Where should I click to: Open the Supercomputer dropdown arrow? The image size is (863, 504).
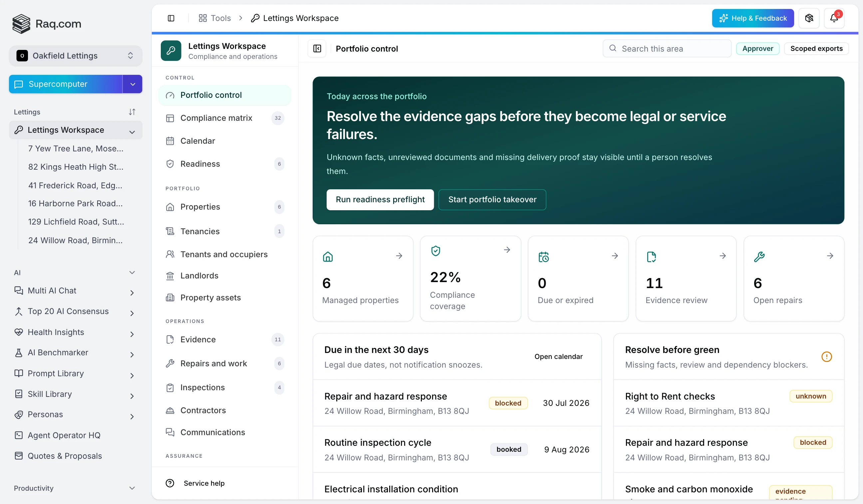[133, 84]
